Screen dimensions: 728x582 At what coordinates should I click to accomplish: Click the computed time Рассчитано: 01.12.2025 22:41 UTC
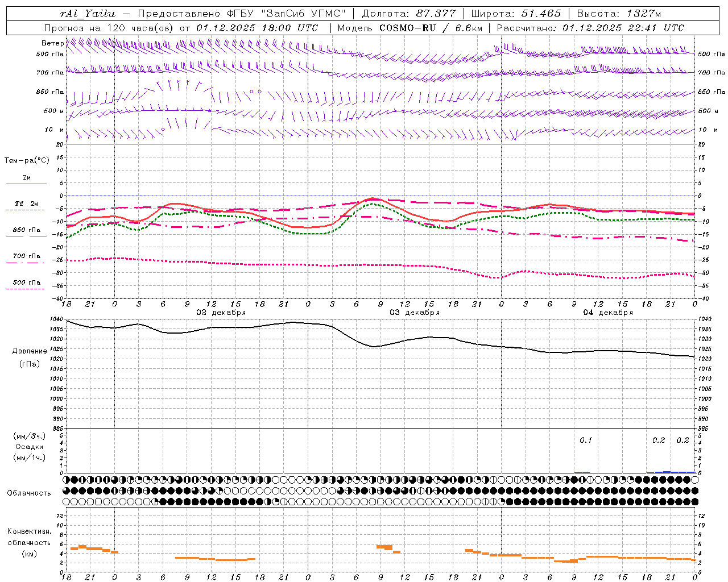[590, 28]
